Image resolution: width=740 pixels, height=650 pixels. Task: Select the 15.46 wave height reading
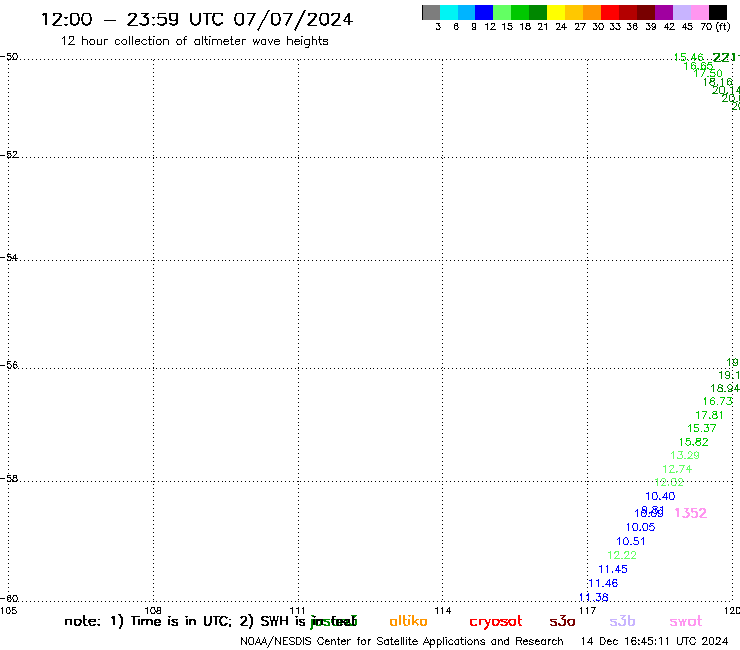688,57
